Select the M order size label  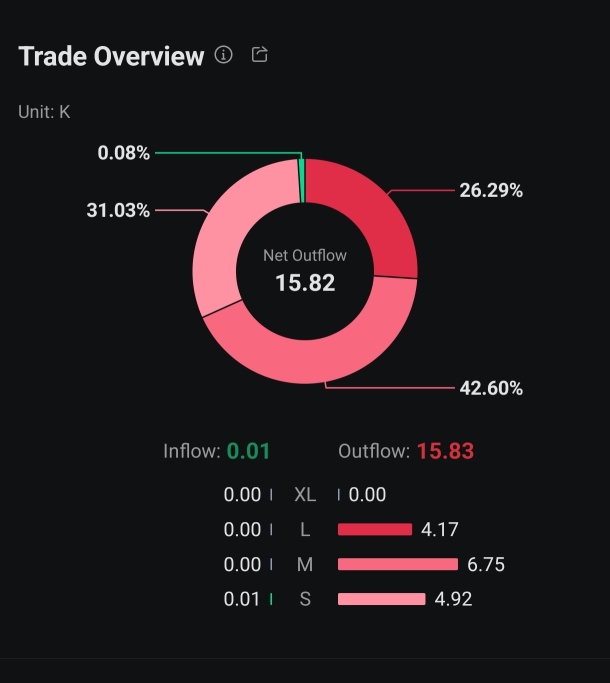[x=305, y=564]
